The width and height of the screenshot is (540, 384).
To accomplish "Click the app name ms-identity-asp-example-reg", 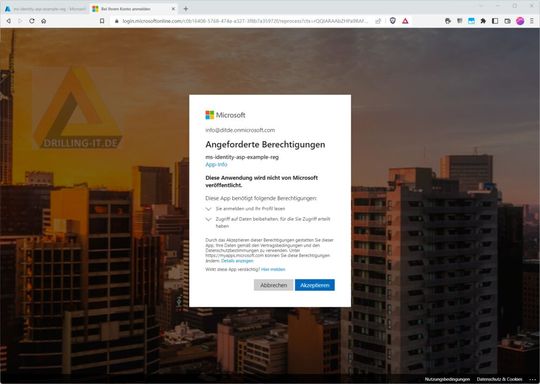I will tap(242, 157).
